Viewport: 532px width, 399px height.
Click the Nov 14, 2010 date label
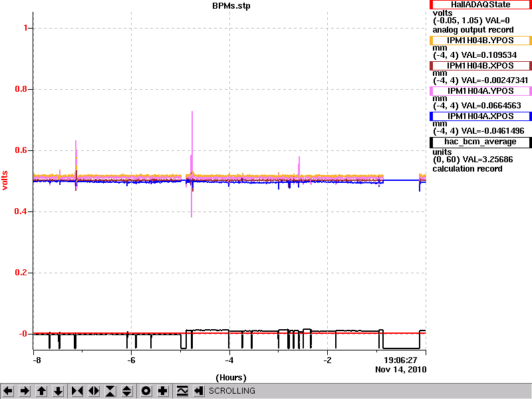point(401,370)
